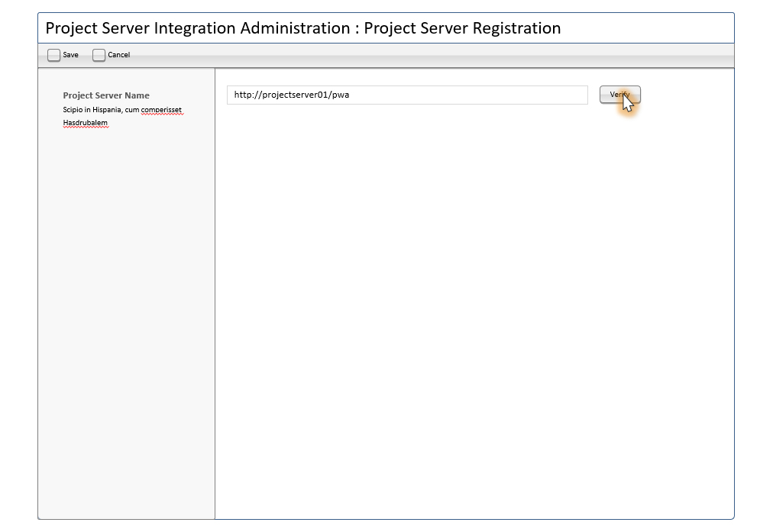The height and width of the screenshot is (532, 773).
Task: Click empty space right of Verify button
Action: [x=687, y=95]
